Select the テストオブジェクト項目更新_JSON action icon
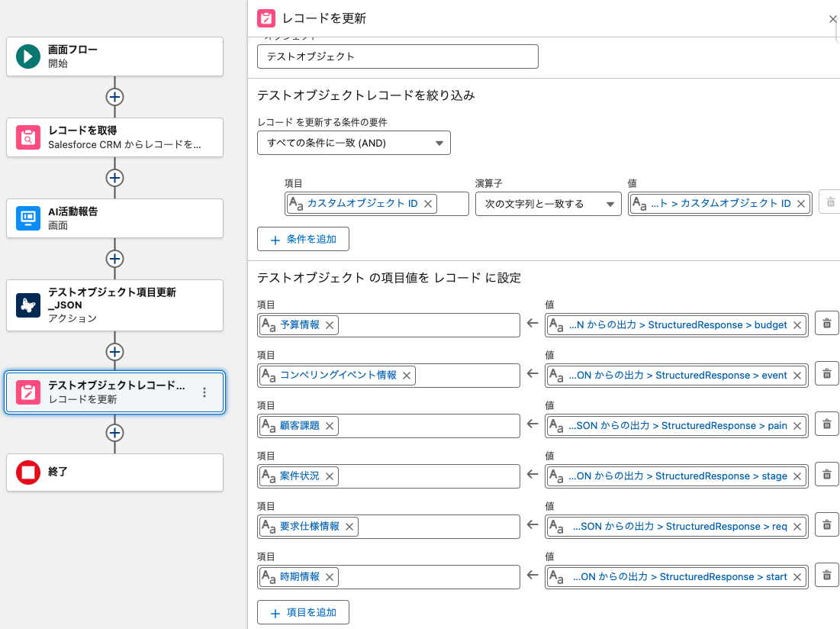Viewport: 840px width, 629px height. [28, 305]
